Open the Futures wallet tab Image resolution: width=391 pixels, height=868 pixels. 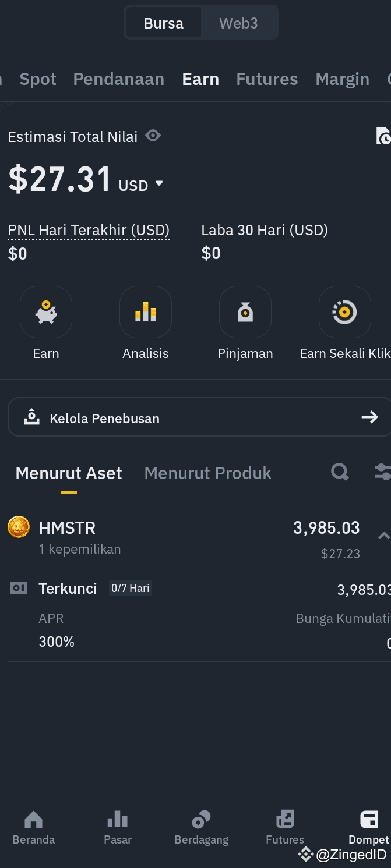click(x=267, y=79)
